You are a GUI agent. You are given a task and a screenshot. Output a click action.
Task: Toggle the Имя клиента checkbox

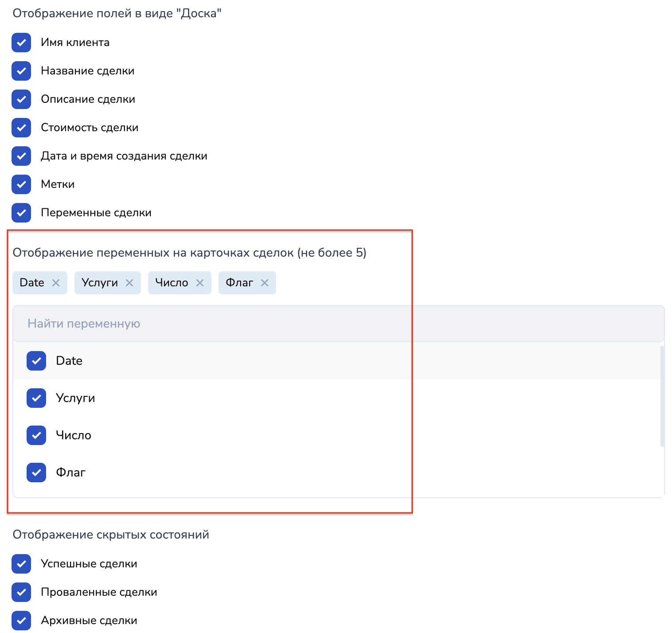(x=21, y=43)
